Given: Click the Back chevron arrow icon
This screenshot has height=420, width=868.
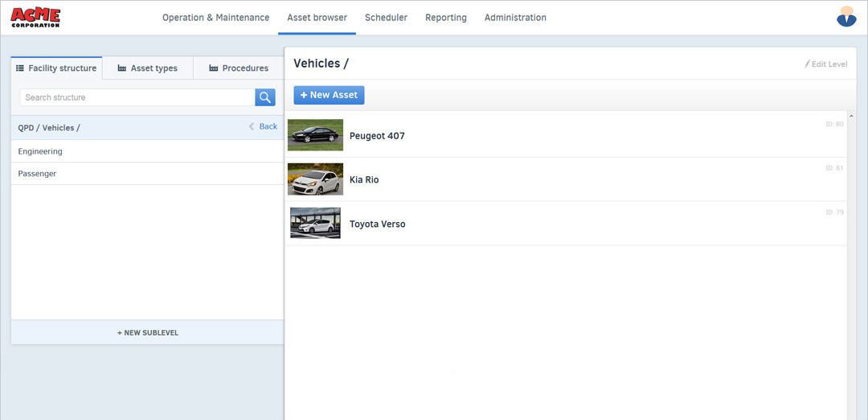Looking at the screenshot, I should pos(252,127).
